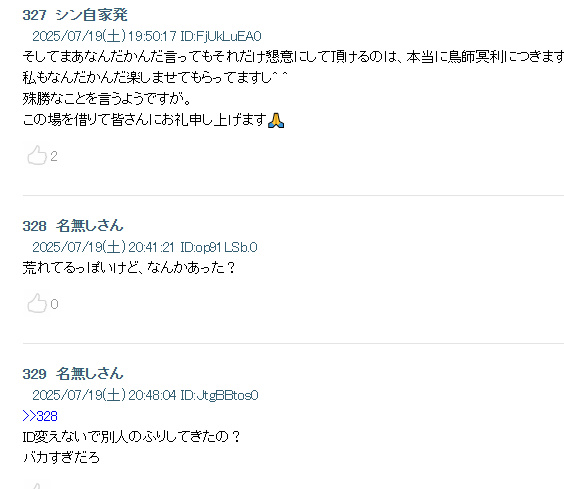Viewport: 564px width, 489px height.
Task: Open the >>328 reply anchor link
Action: click(x=40, y=416)
